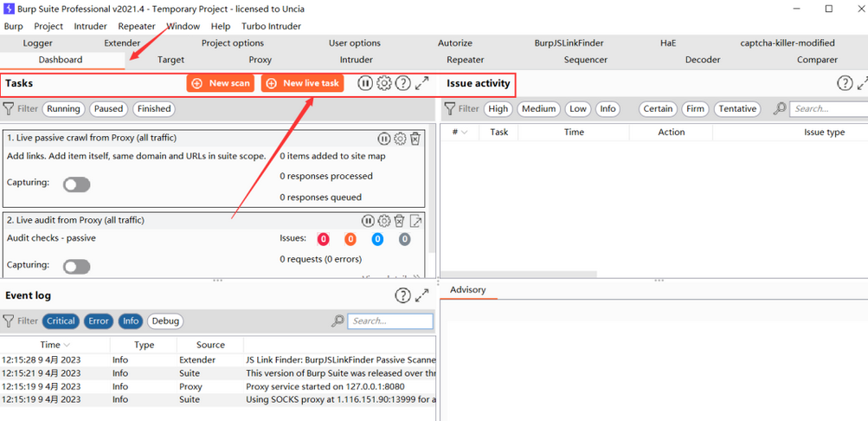Click the Action column header
This screenshot has height=421, width=868.
click(x=671, y=132)
